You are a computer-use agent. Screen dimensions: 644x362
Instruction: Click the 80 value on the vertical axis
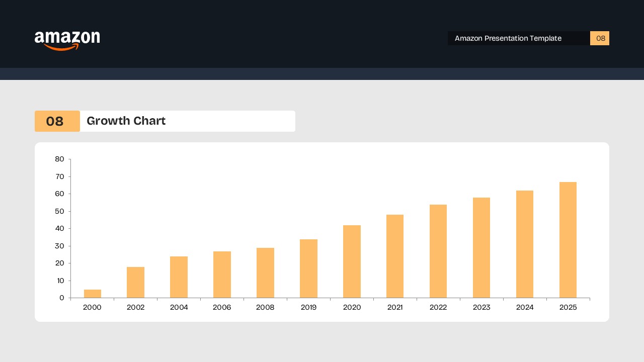click(x=59, y=159)
